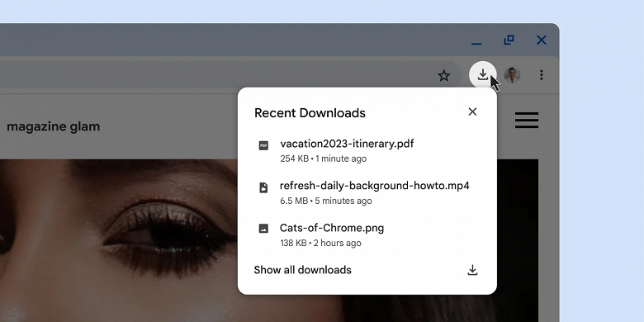Close the Recent Downloads popup
Image resolution: width=644 pixels, height=322 pixels.
472,111
